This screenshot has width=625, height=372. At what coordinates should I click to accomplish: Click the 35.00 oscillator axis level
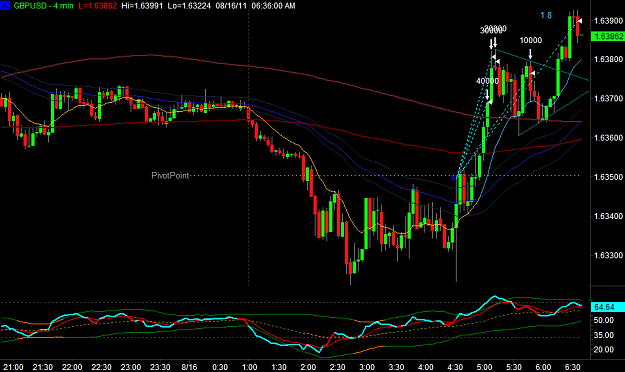point(603,335)
